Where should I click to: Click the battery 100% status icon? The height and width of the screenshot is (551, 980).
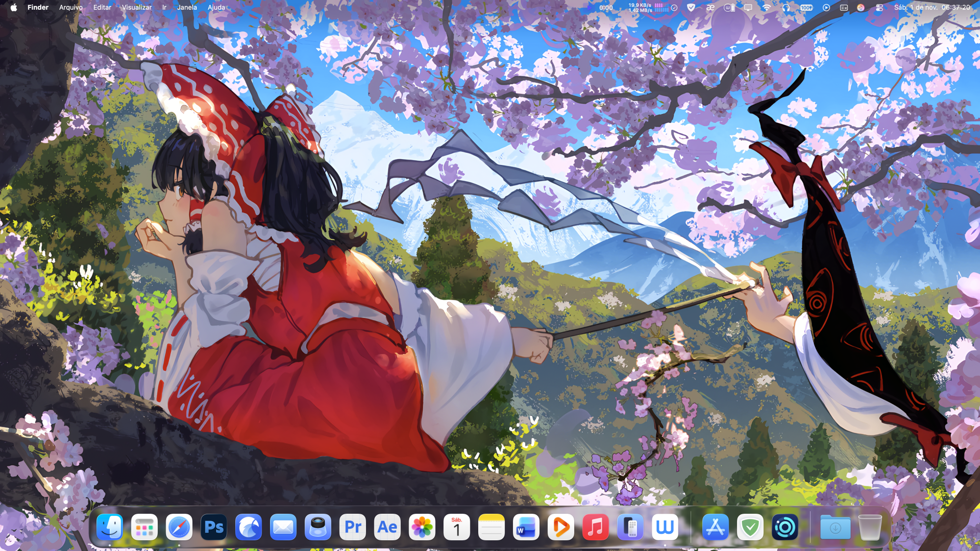(806, 7)
